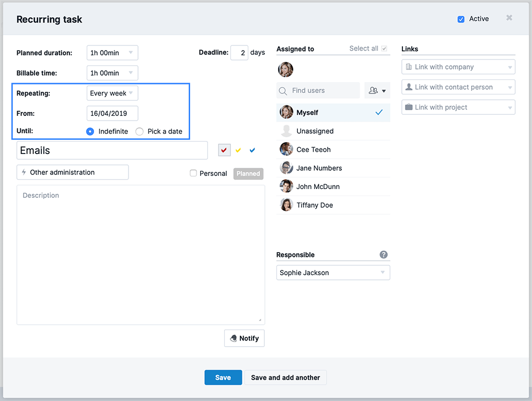Click John McDunn's avatar
The image size is (532, 401).
point(286,186)
